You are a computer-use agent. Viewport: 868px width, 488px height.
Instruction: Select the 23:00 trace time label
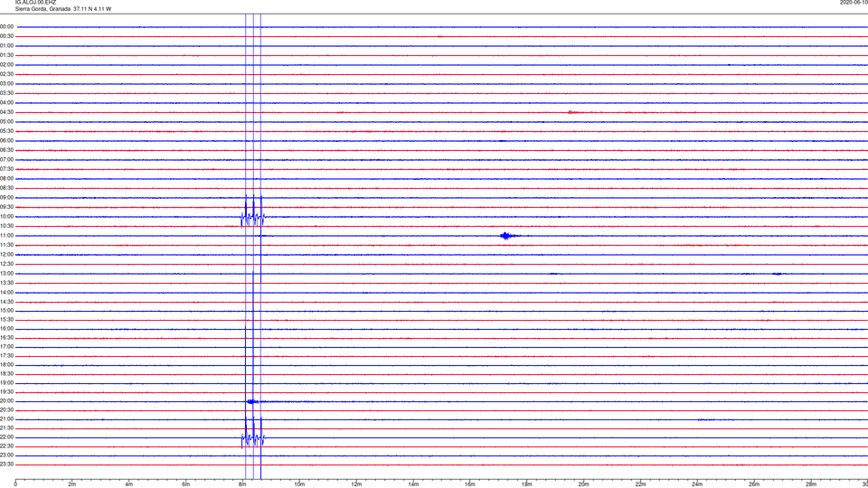coord(6,455)
